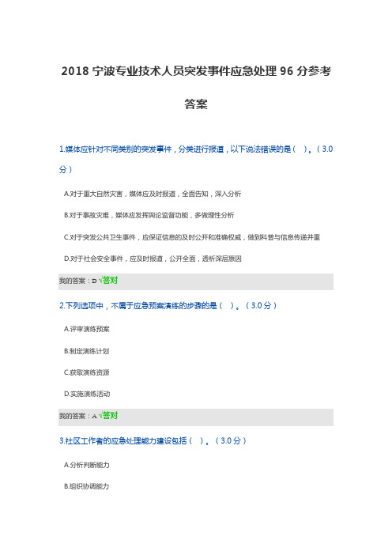The height and width of the screenshot is (555, 392).
Task: Click '我的答案：A' answer line
Action: pos(196,417)
